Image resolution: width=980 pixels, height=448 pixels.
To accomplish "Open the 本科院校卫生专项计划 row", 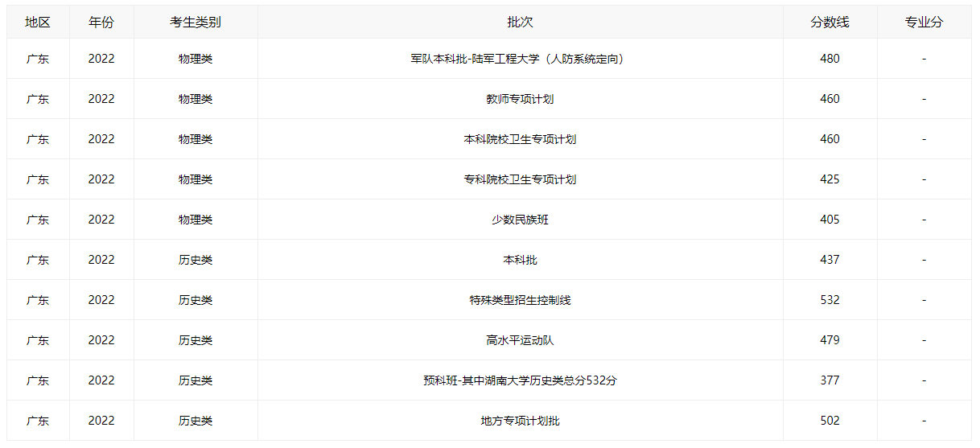I will tap(488, 139).
